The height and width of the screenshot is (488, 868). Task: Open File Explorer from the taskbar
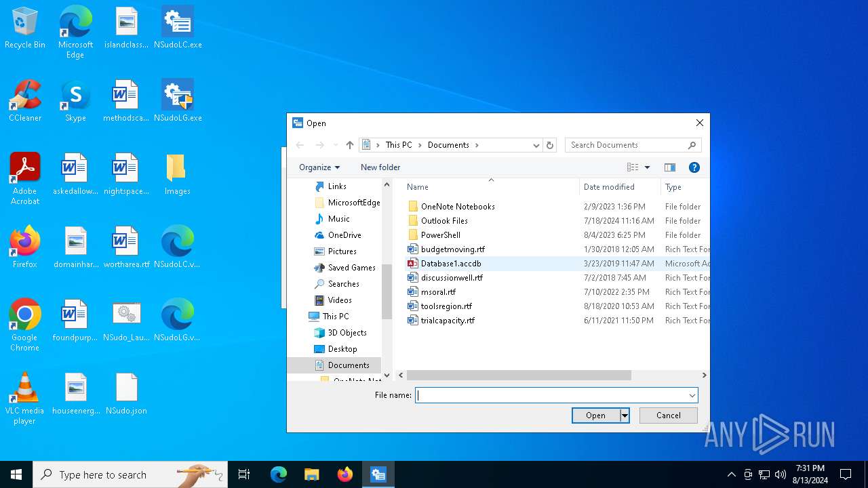click(311, 474)
